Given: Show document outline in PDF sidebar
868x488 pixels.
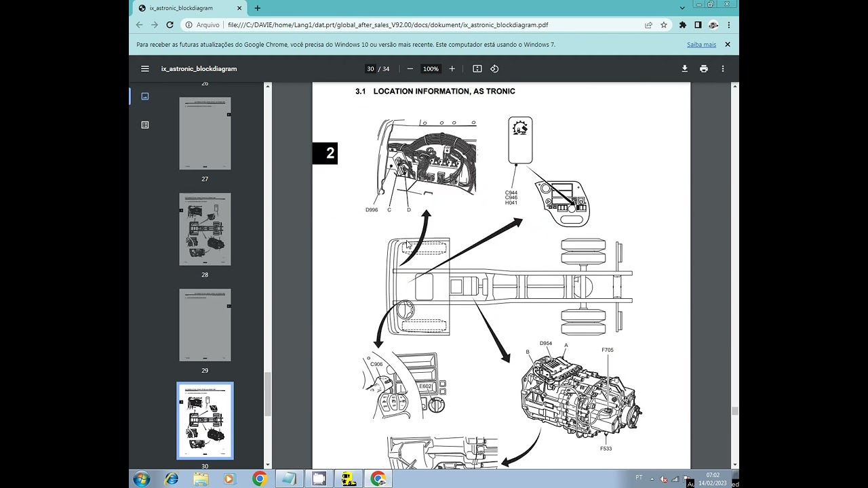Looking at the screenshot, I should coord(144,125).
